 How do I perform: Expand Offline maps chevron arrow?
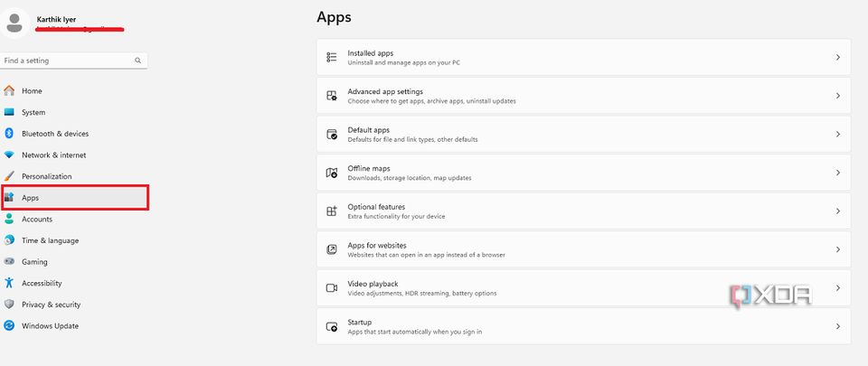coord(838,173)
